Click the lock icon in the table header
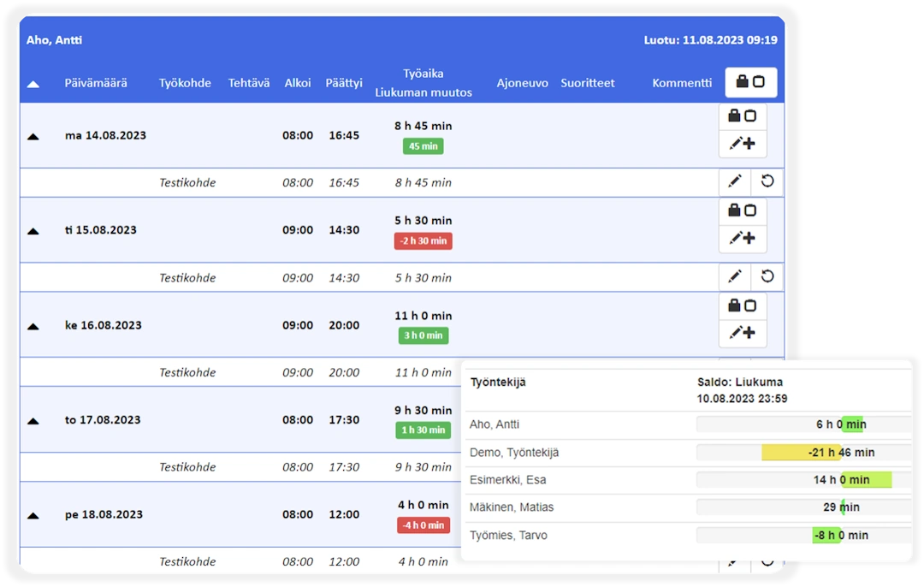 750,82
